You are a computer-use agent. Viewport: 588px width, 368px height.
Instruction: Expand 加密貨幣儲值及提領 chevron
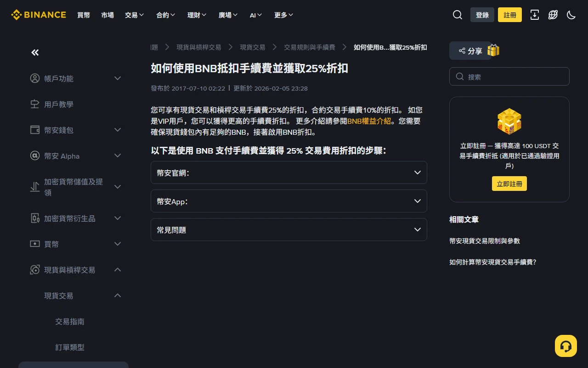(x=118, y=187)
